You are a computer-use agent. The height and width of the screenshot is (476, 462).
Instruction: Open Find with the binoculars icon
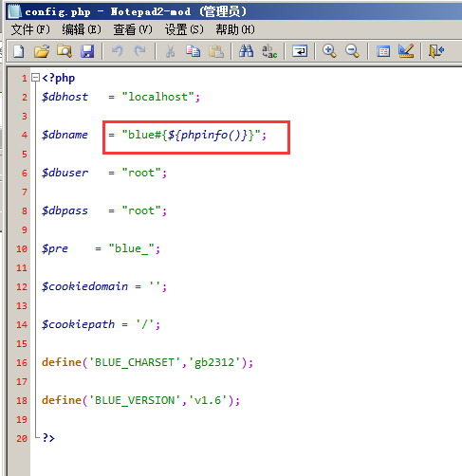point(246,51)
